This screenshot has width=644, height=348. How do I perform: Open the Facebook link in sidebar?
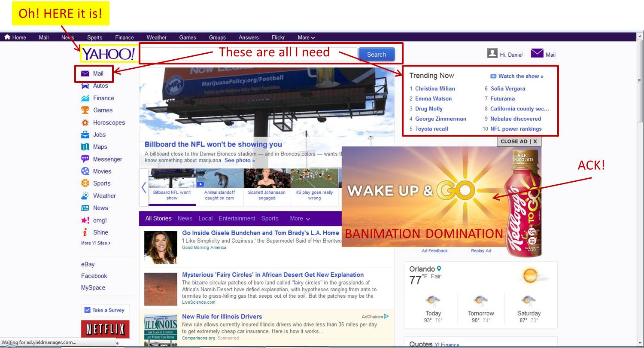click(94, 276)
